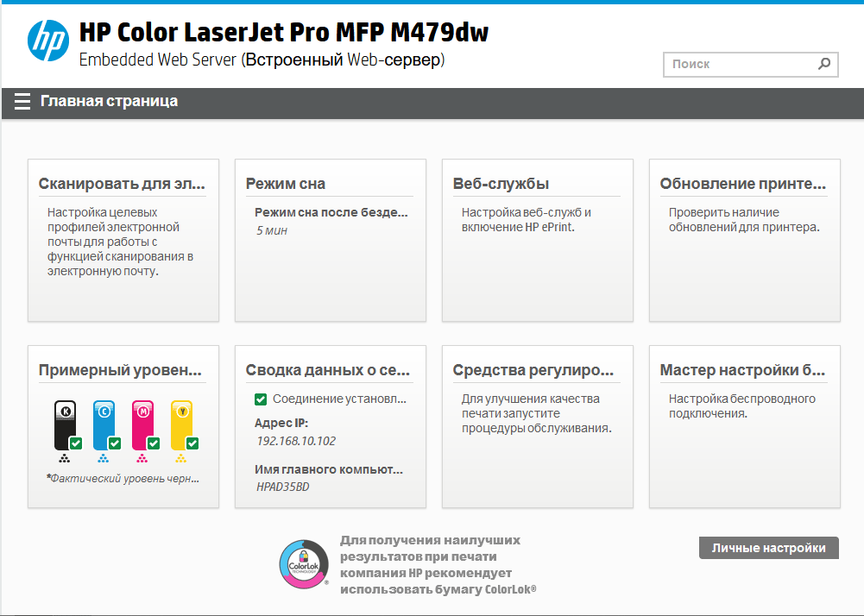Click the search magnifier icon
This screenshot has height=616, width=864.
(x=823, y=64)
